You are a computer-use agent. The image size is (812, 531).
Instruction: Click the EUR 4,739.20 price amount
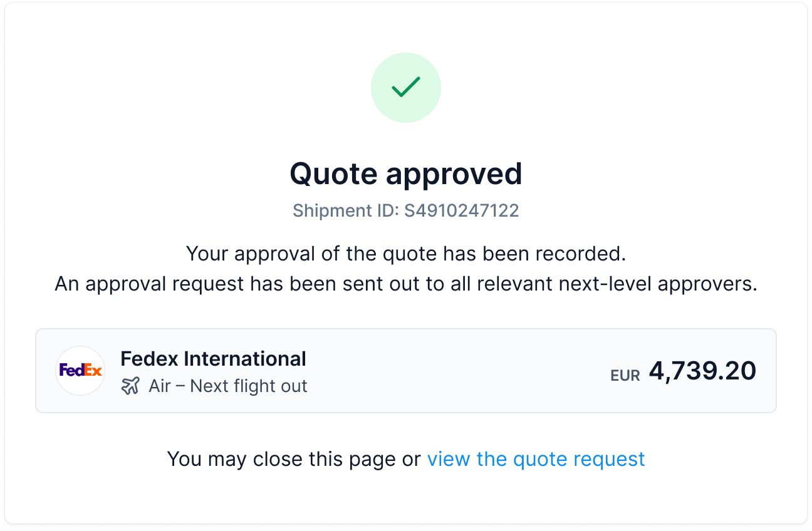pos(702,371)
